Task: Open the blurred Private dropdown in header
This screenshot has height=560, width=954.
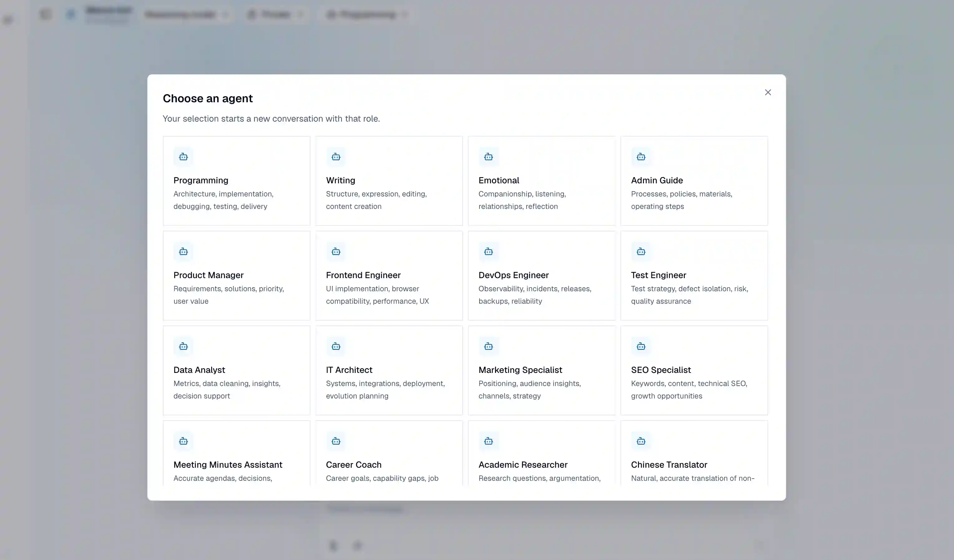Action: (275, 14)
